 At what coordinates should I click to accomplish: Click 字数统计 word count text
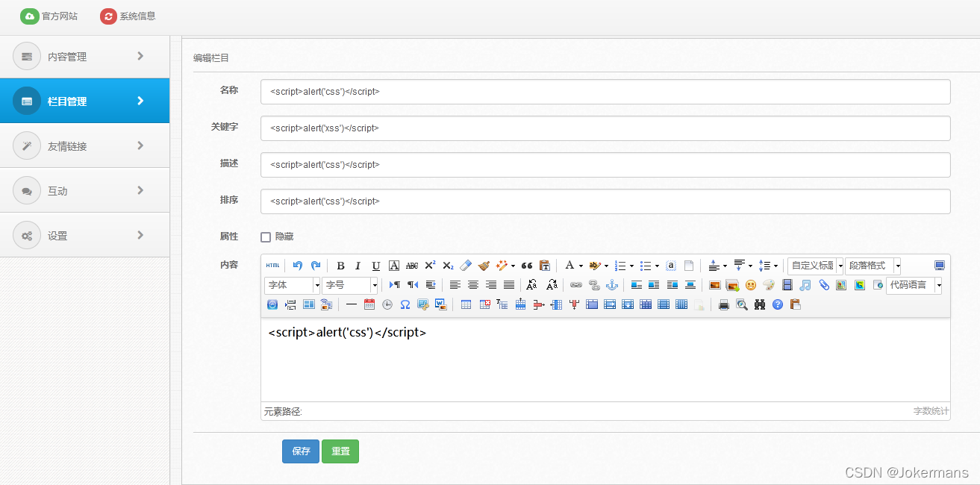coord(931,411)
